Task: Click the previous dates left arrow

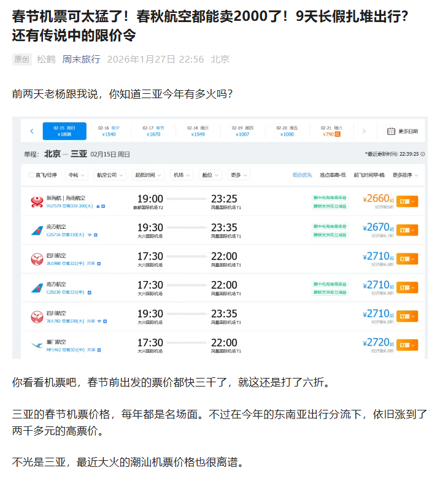Action: 32,131
